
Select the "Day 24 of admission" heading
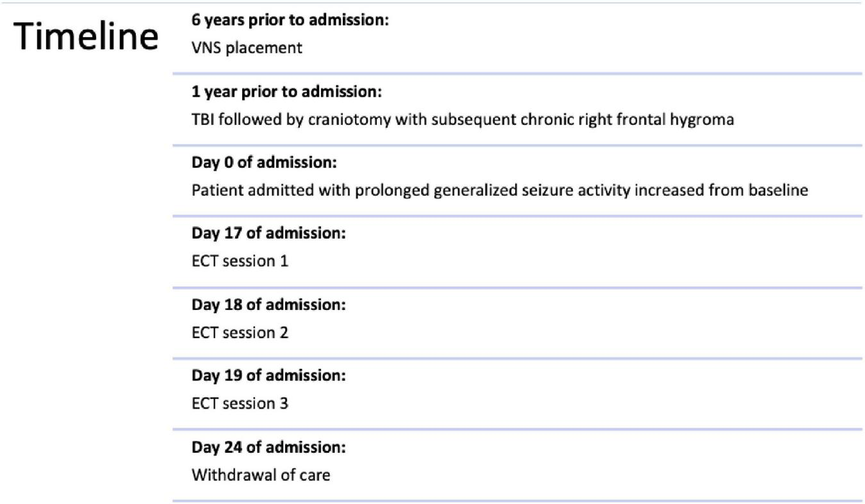tap(268, 447)
